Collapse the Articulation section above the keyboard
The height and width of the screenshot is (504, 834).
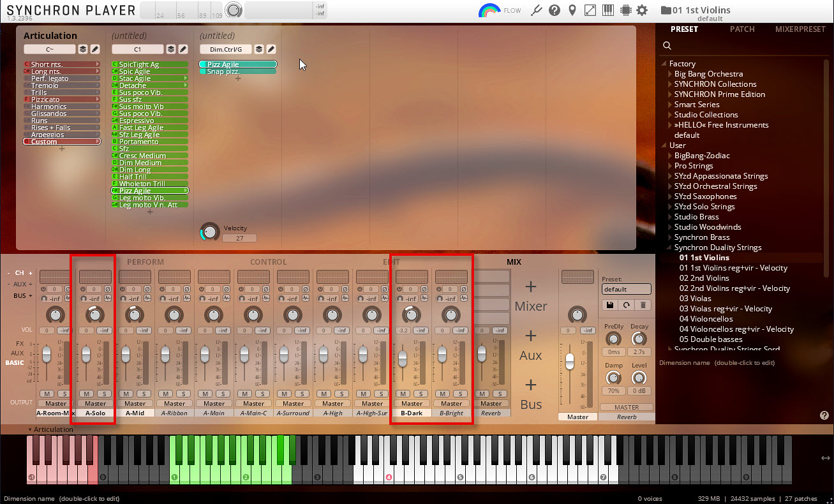pos(29,429)
